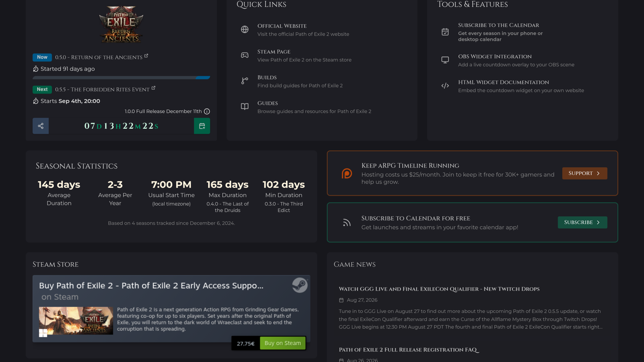The height and width of the screenshot is (362, 644).
Task: Click the '145 days' average duration statistic
Action: click(59, 185)
